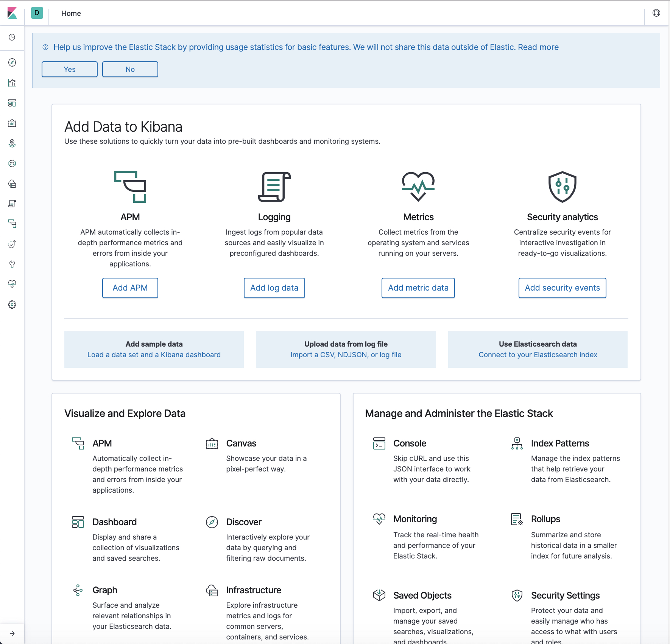Open Dashboard icon in sidebar
This screenshot has width=670, height=644.
[12, 103]
